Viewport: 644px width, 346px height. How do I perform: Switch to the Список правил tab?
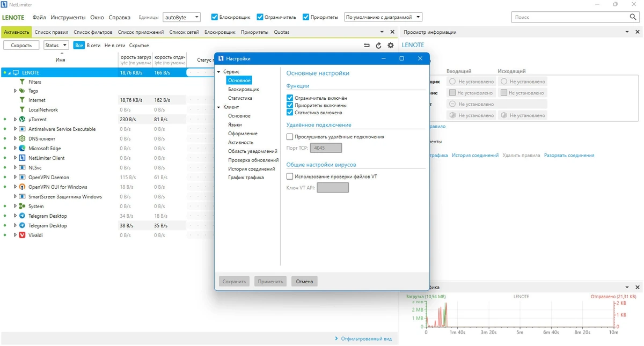coord(52,32)
